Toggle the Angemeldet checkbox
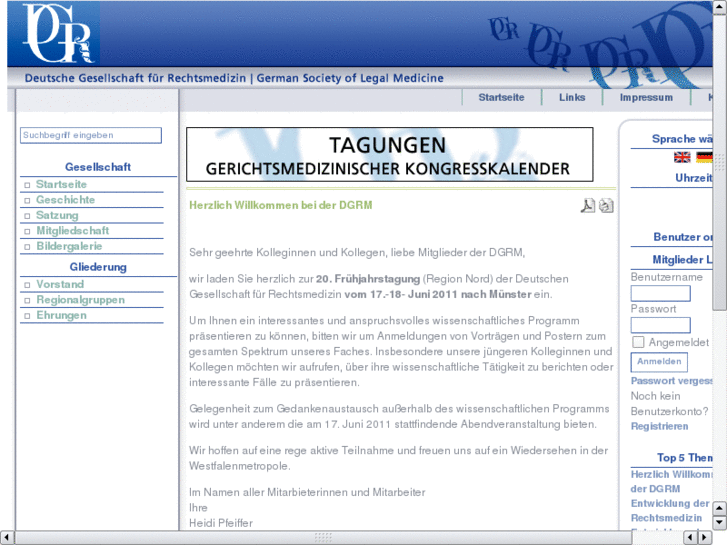 [x=638, y=342]
